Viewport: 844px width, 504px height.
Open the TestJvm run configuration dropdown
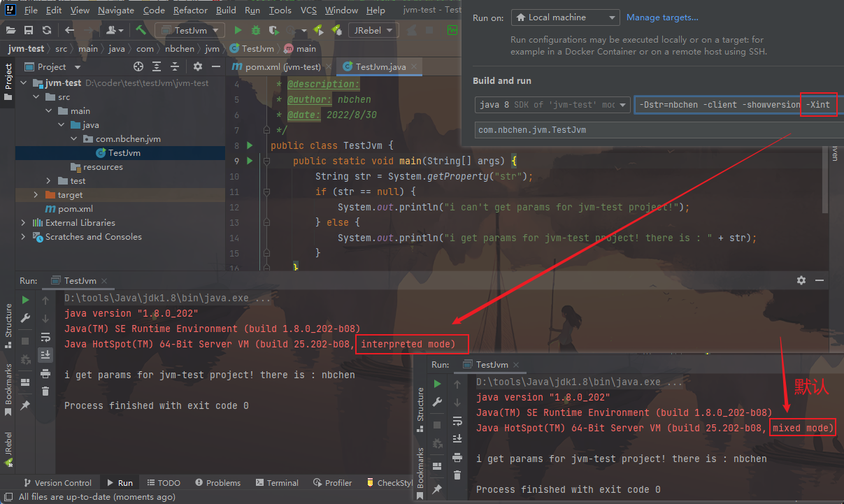click(x=189, y=30)
